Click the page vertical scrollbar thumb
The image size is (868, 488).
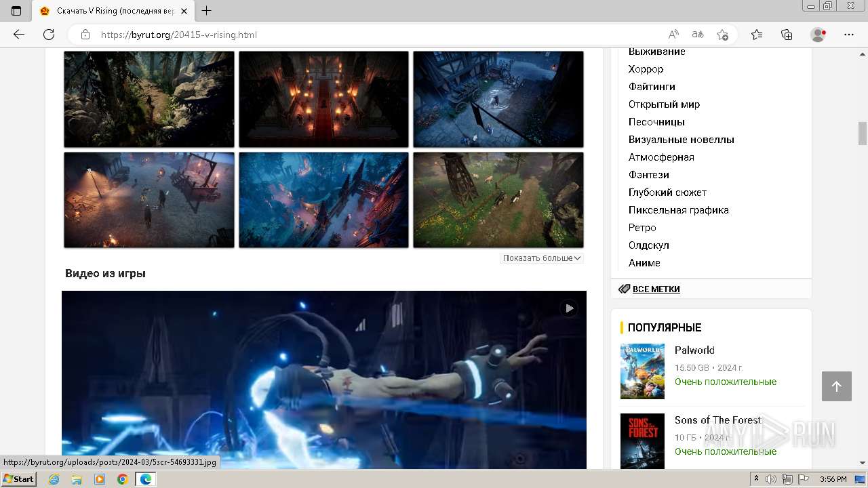coord(863,134)
